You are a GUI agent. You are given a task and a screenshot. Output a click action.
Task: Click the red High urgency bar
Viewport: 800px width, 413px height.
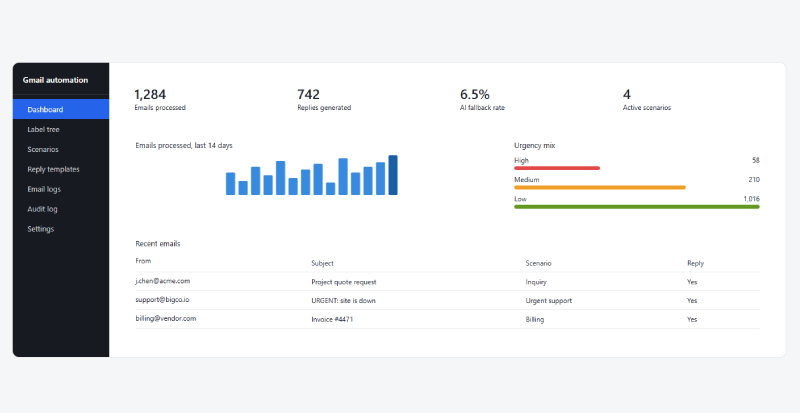point(557,168)
